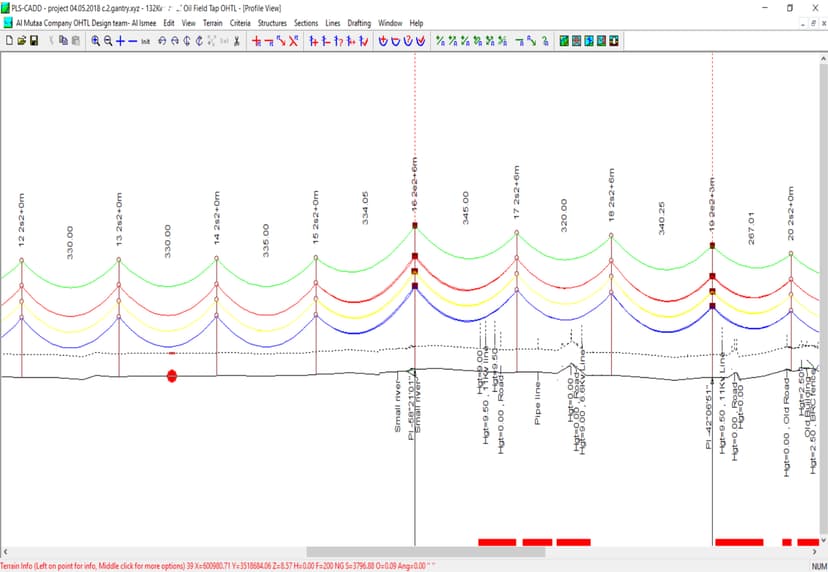
Task: Click the Zoom Out magnifier icon
Action: tap(108, 41)
